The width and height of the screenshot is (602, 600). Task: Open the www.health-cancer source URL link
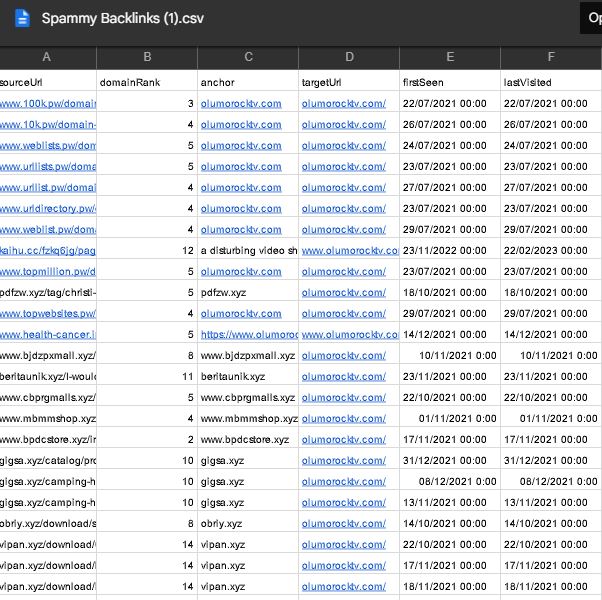pos(48,334)
